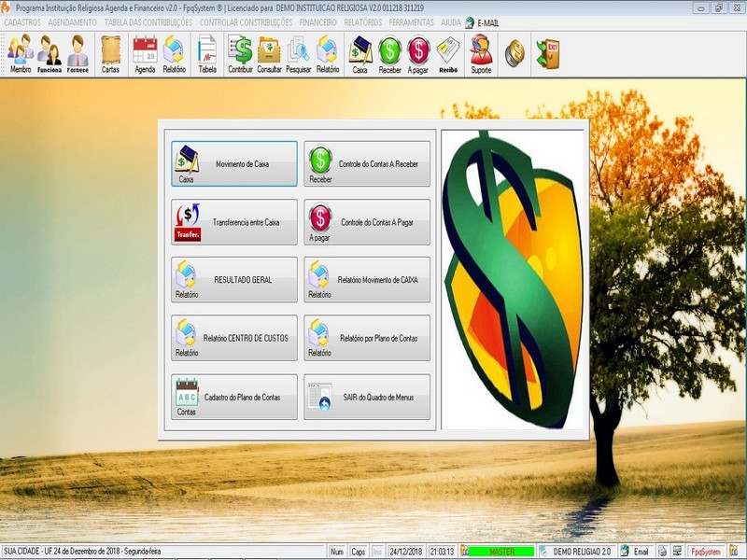
Task: Click the time 21:03:13 in status bar
Action: [x=442, y=552]
